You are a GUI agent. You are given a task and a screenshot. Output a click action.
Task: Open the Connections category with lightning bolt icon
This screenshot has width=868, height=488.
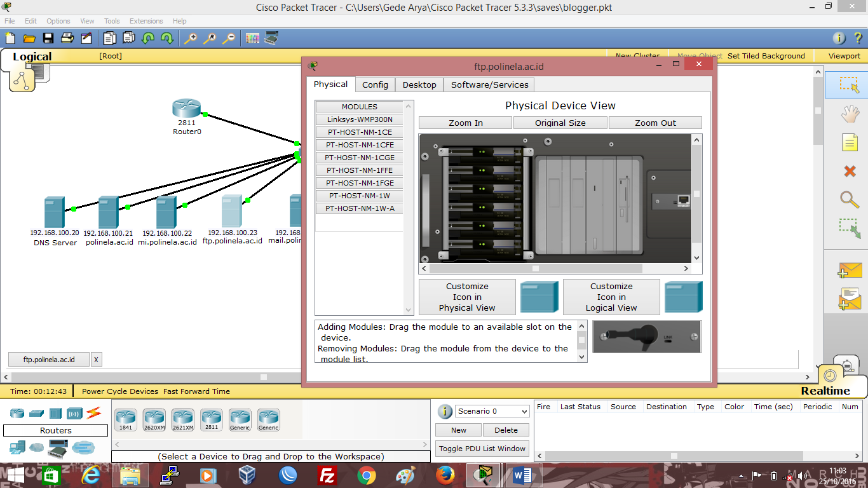coord(93,413)
